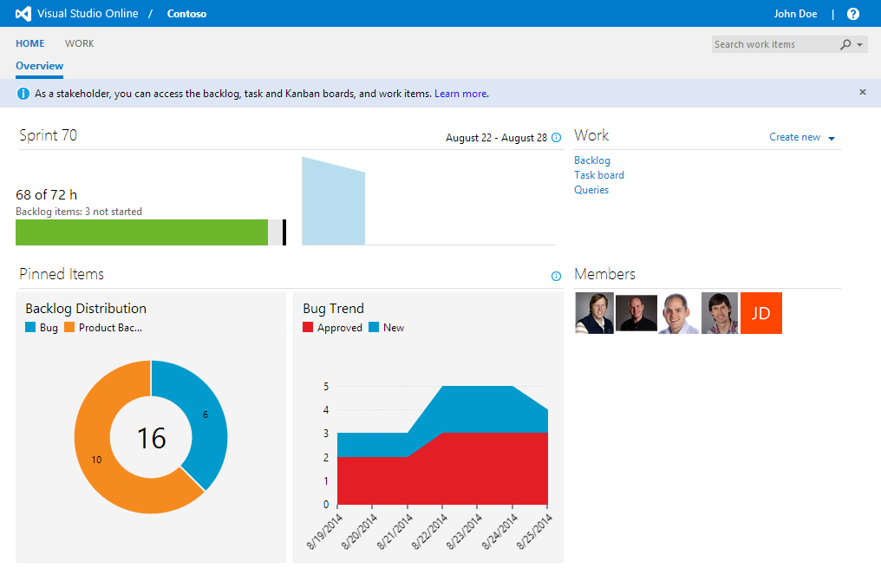881x588 pixels.
Task: Click the first team member photo
Action: [x=594, y=313]
